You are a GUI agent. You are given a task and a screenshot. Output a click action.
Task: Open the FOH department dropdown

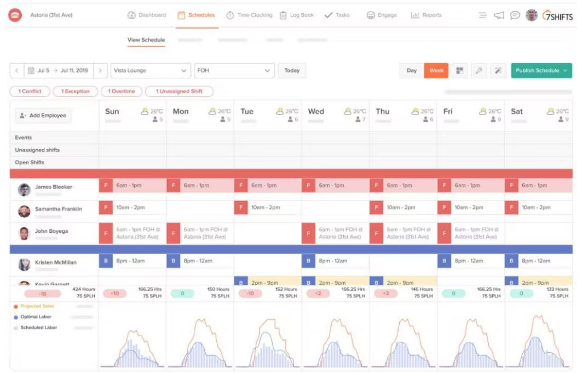point(233,71)
